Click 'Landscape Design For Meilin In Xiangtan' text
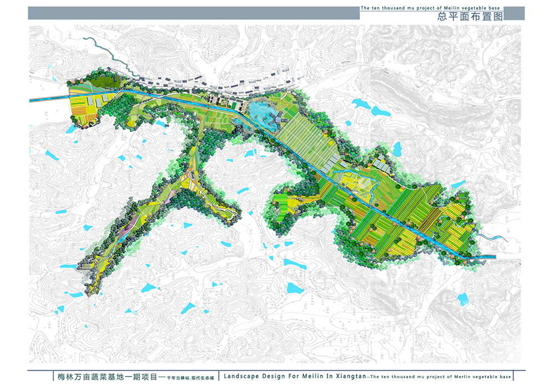 pyautogui.click(x=294, y=376)
